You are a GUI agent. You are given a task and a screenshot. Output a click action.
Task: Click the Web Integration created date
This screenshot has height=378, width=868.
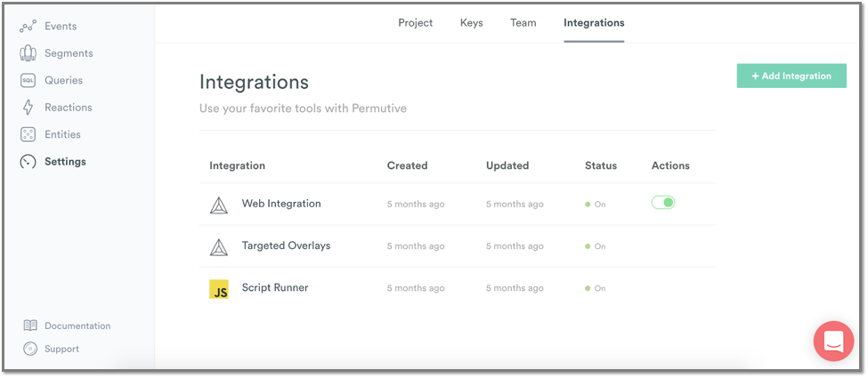[416, 205]
